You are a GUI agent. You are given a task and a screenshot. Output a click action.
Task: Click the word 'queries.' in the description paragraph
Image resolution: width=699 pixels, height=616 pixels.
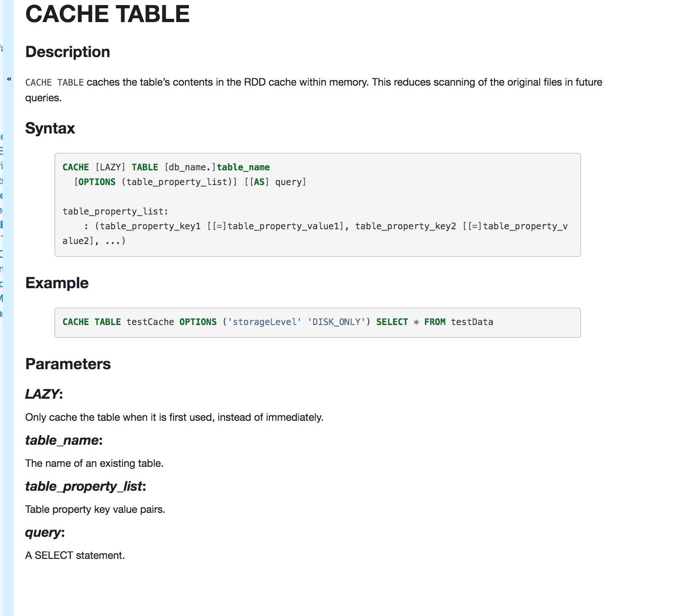43,98
